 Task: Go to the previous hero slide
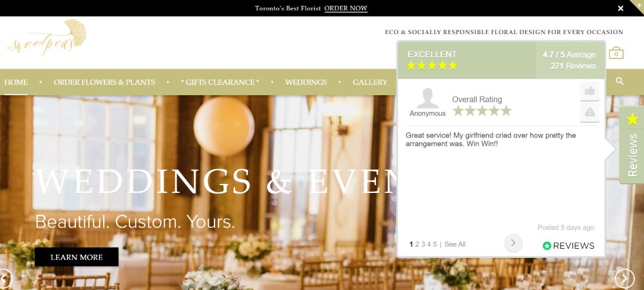pyautogui.click(x=5, y=278)
